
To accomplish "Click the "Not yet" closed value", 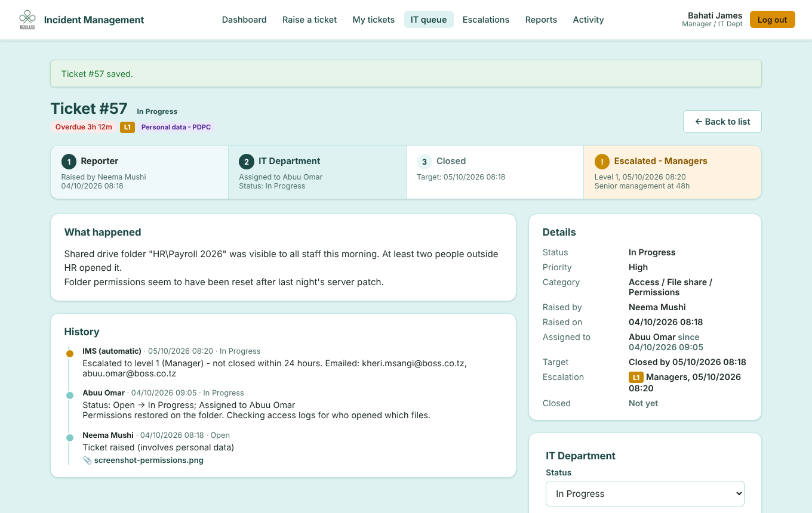I will pyautogui.click(x=644, y=403).
